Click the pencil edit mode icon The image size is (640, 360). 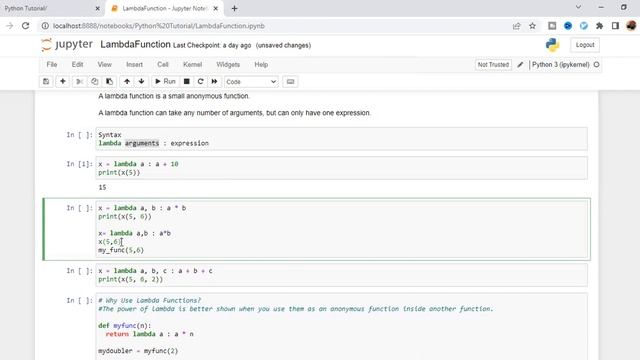(x=520, y=64)
